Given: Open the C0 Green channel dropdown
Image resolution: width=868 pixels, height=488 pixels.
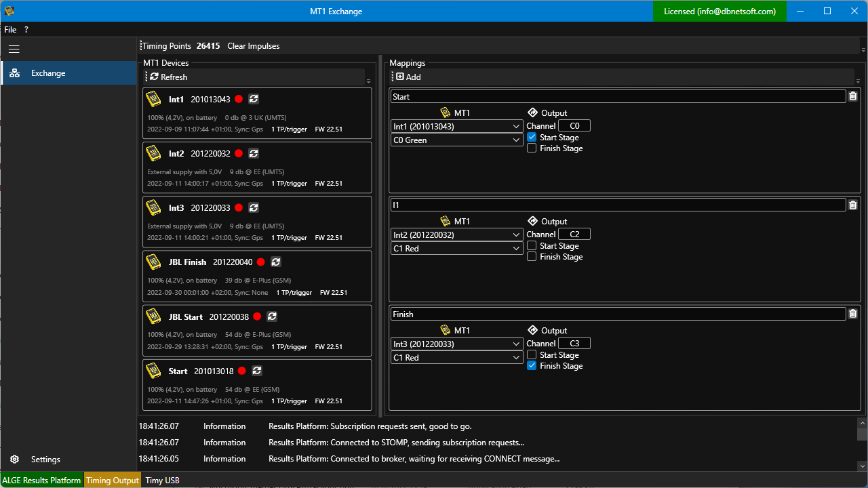Looking at the screenshot, I should [x=457, y=140].
